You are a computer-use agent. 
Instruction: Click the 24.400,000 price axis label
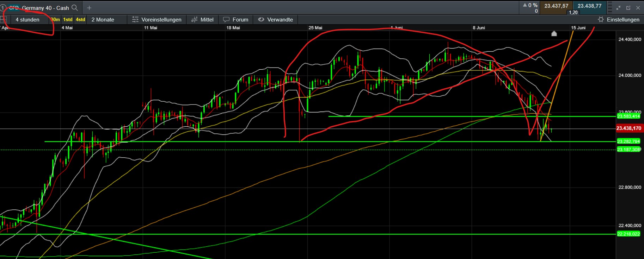point(630,39)
